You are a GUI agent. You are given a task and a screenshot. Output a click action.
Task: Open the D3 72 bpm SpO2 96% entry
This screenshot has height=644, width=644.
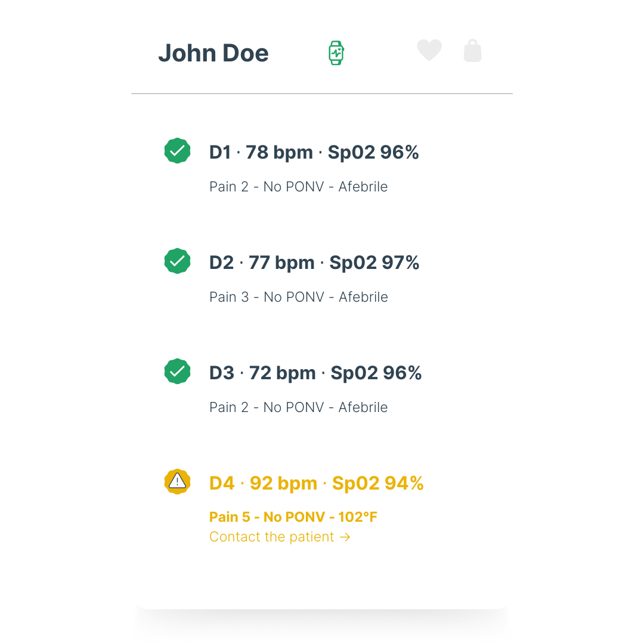[315, 373]
